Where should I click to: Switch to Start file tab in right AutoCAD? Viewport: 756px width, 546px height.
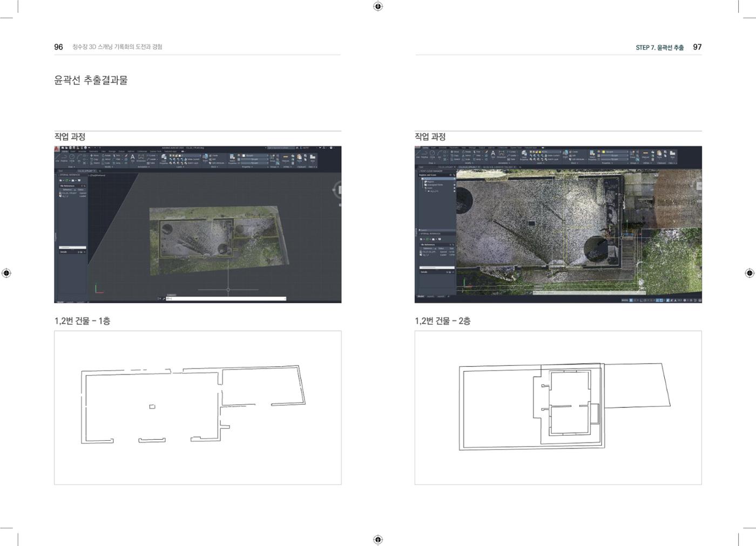point(421,167)
